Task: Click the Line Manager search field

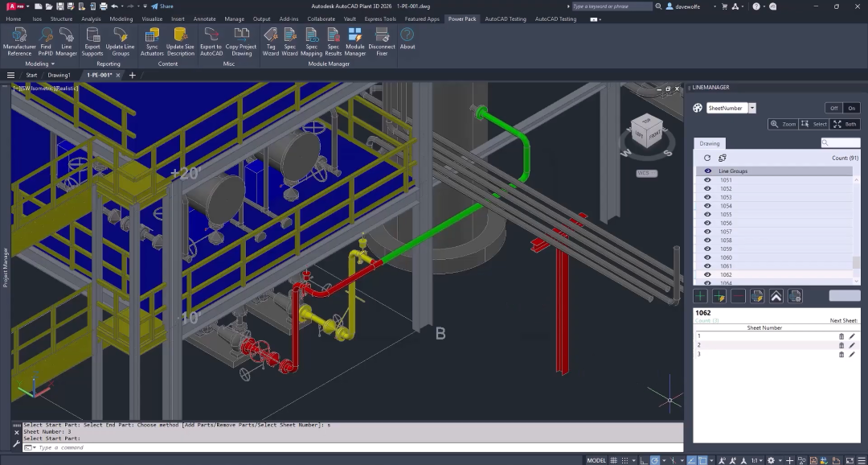Action: pos(841,142)
